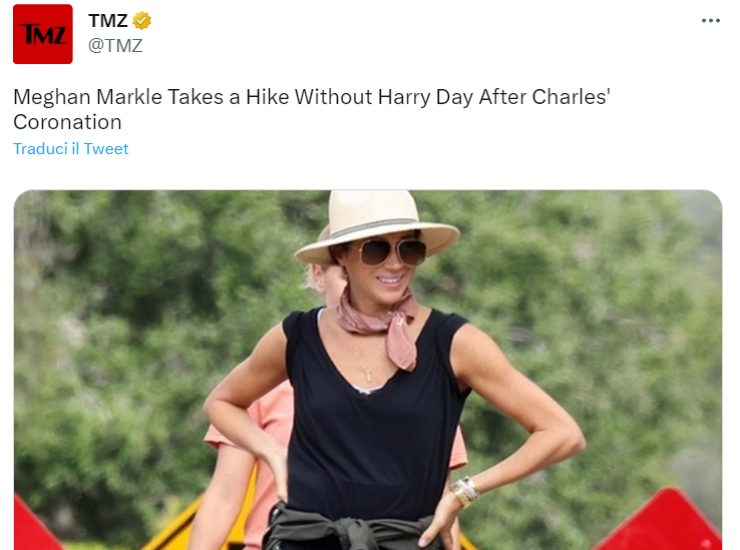Click the red sign at photo's right edge

(661, 522)
